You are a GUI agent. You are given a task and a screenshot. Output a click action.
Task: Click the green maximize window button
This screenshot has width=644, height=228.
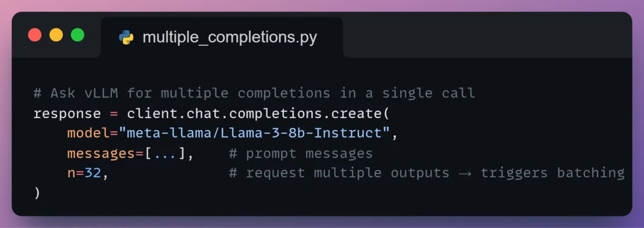[78, 35]
